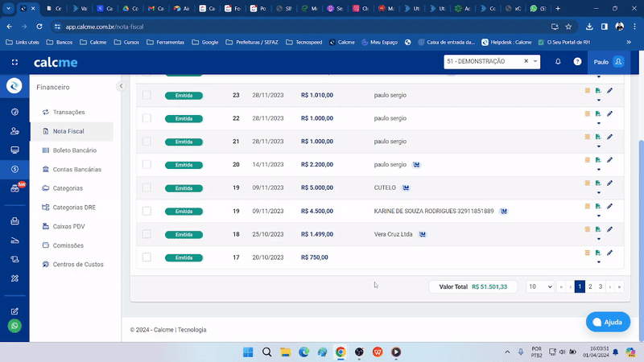The width and height of the screenshot is (644, 362).
Task: Collapse the Financeiro side panel
Action: click(121, 86)
